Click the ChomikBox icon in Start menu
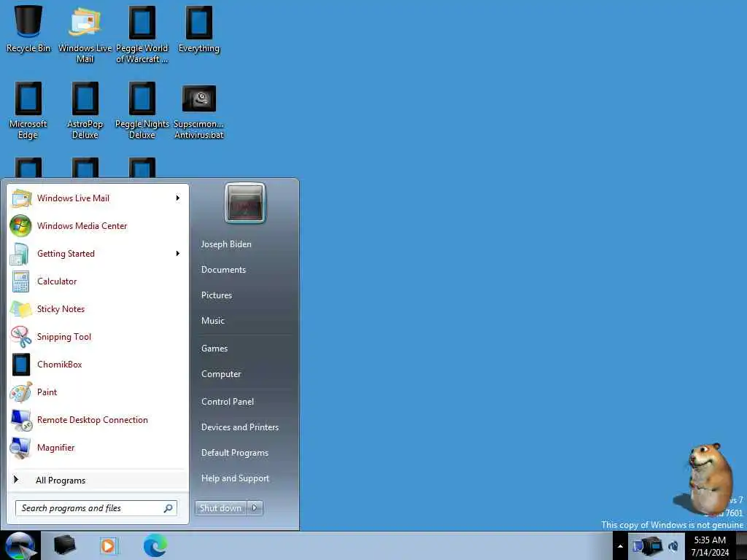Screen dimensions: 747x560 [21, 365]
